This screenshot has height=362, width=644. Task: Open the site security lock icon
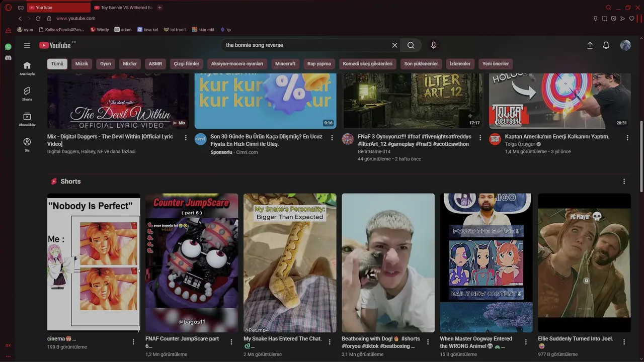[49, 19]
